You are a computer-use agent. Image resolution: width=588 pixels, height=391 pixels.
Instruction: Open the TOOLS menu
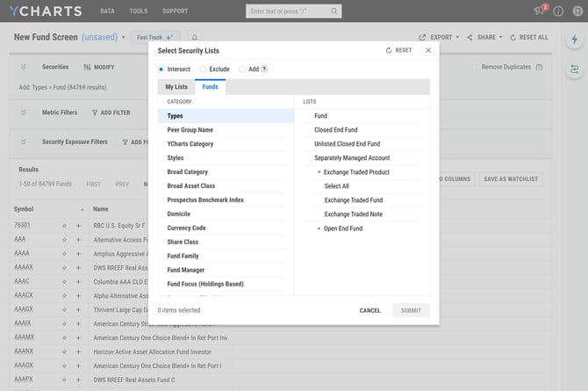point(139,11)
